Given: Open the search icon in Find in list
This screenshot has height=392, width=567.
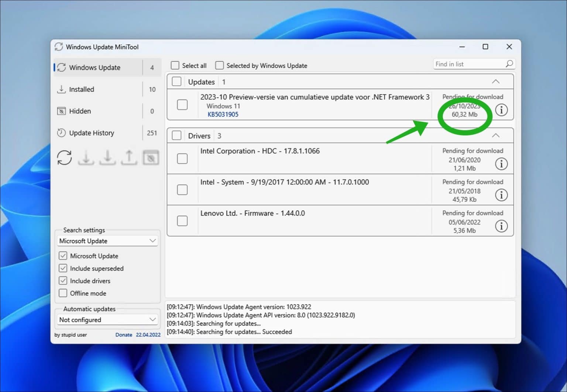Looking at the screenshot, I should coord(509,64).
